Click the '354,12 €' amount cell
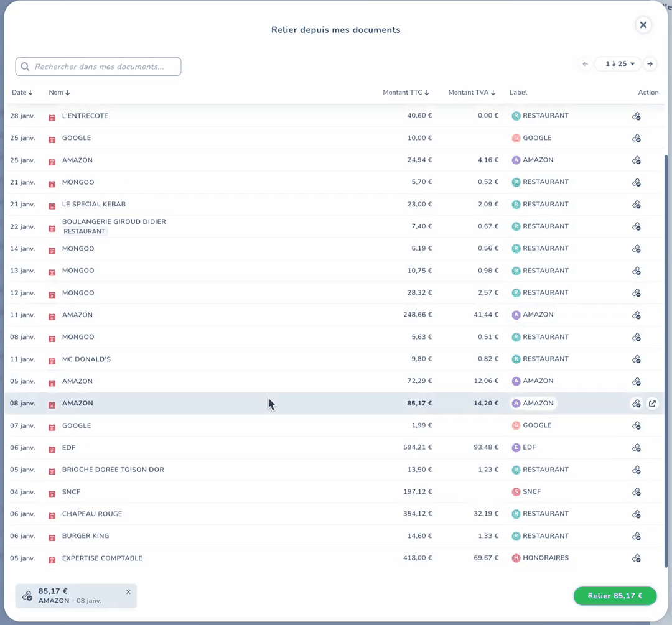 pos(418,514)
